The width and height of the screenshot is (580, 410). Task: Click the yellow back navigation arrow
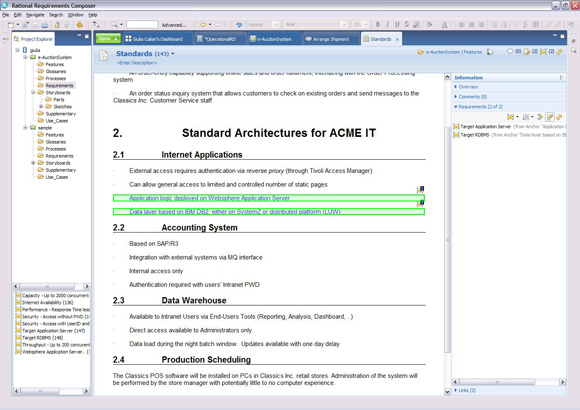click(x=203, y=24)
